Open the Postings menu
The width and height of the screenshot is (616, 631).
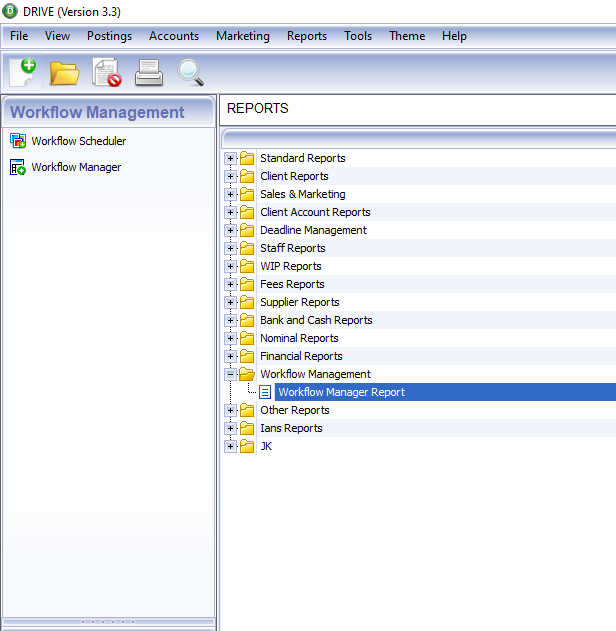point(109,36)
